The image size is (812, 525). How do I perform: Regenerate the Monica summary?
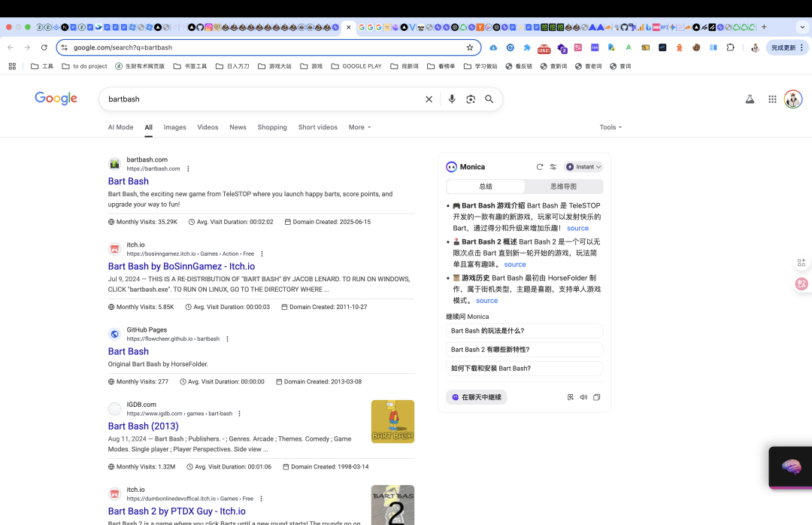540,167
